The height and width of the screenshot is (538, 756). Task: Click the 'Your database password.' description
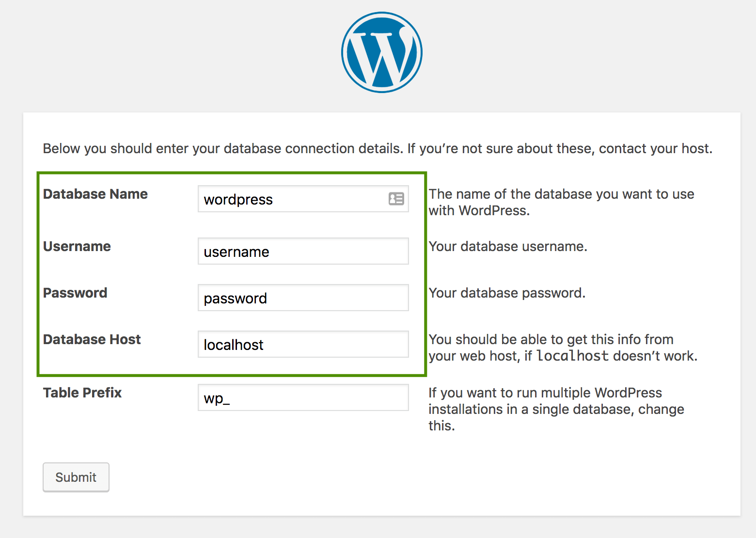pyautogui.click(x=507, y=293)
